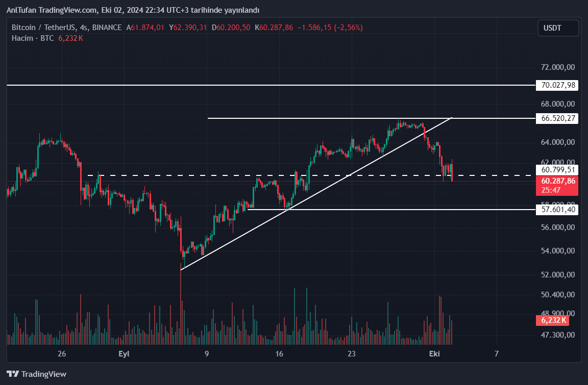Image resolution: width=588 pixels, height=385 pixels.
Task: Click the red 6,232 K volume label
Action: pyautogui.click(x=552, y=320)
